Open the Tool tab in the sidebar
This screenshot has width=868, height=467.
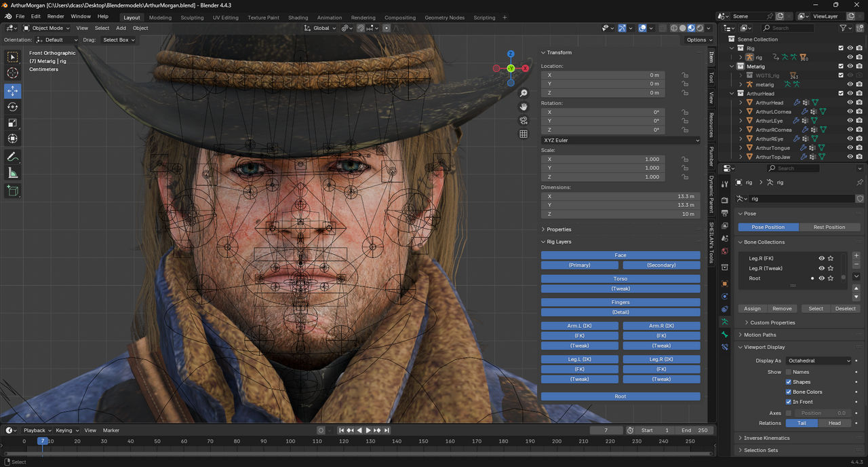pos(711,77)
